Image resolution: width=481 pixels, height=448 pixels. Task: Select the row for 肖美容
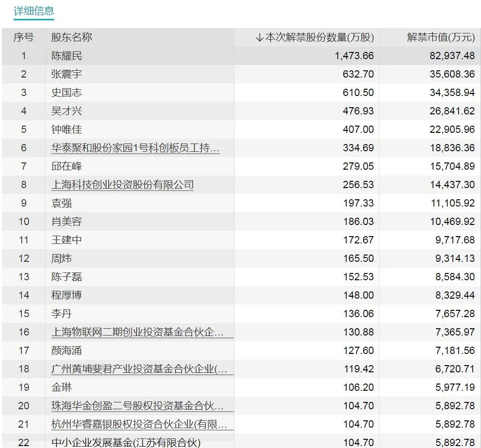pos(241,222)
